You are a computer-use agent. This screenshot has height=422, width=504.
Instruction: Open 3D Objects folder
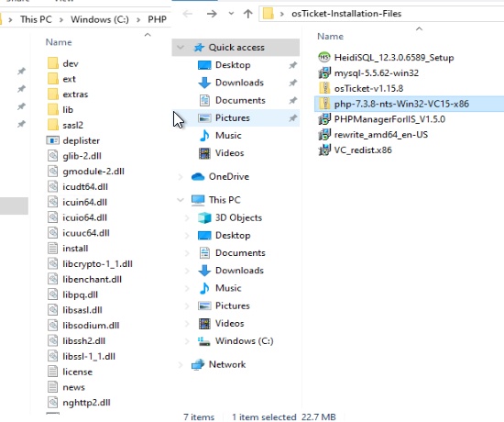(x=238, y=218)
